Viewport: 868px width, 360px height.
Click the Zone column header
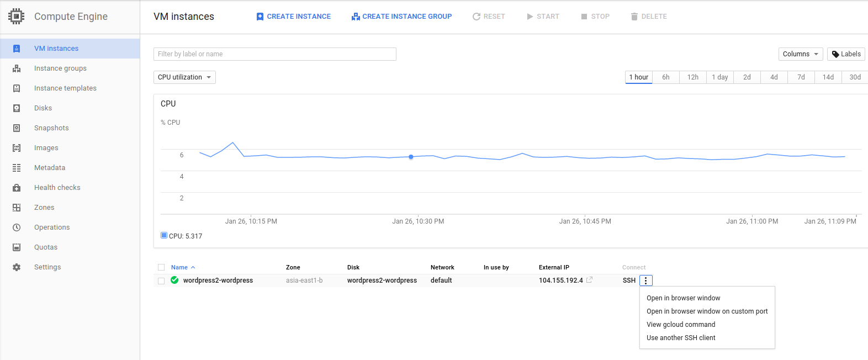[x=293, y=267]
